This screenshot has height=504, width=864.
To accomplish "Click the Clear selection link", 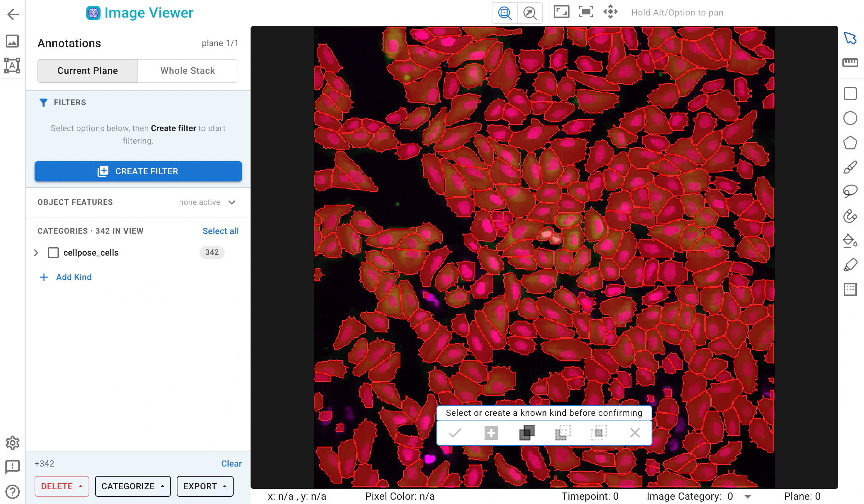I will (x=231, y=464).
